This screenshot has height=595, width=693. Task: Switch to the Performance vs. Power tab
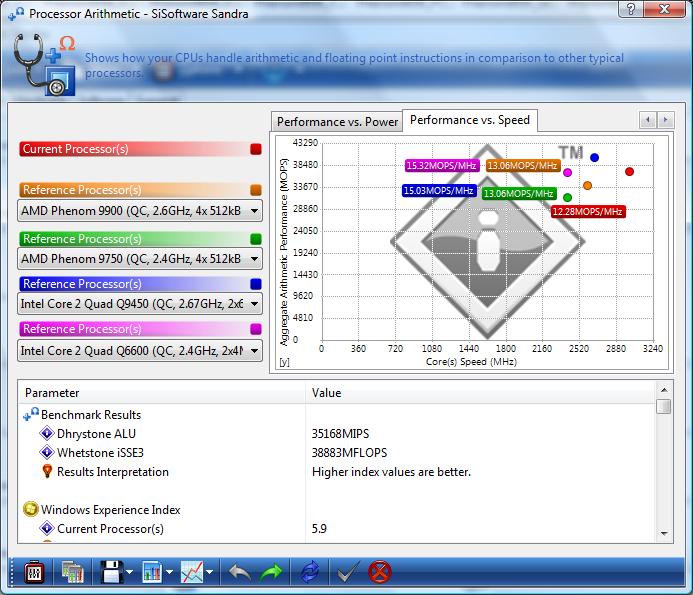pos(337,122)
